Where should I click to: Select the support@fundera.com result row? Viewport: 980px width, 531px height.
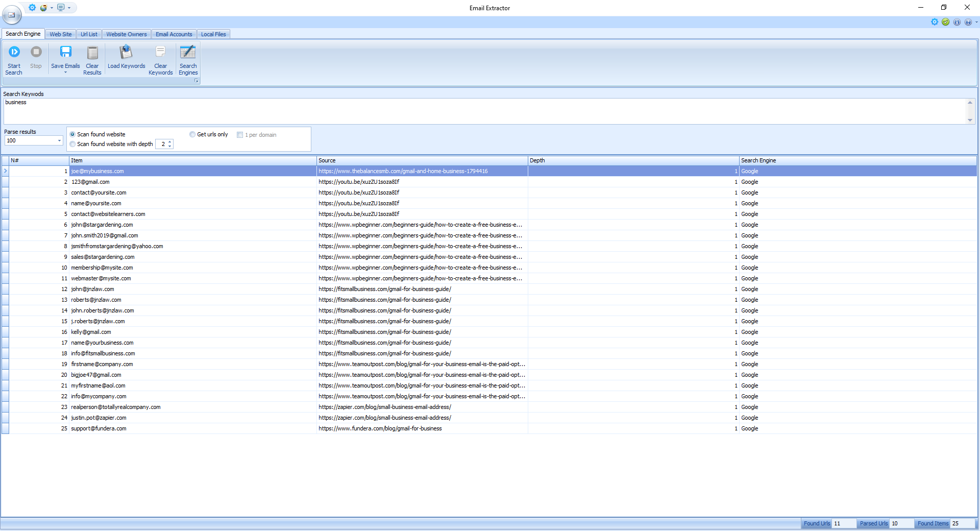(x=99, y=429)
